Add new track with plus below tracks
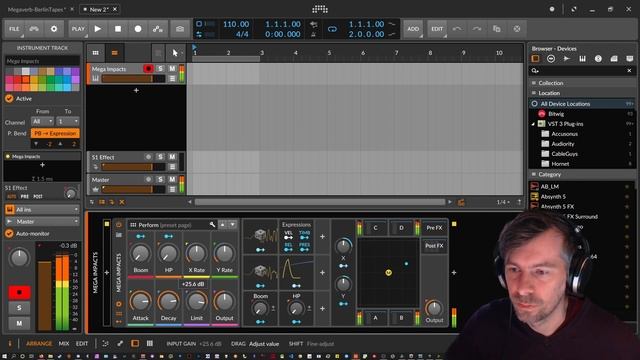The image size is (640, 360). (136, 90)
